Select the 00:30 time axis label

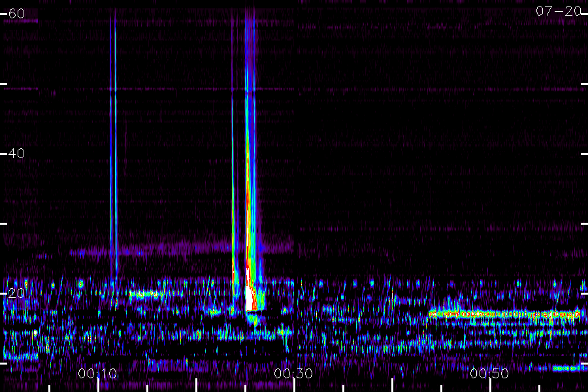pyautogui.click(x=293, y=374)
